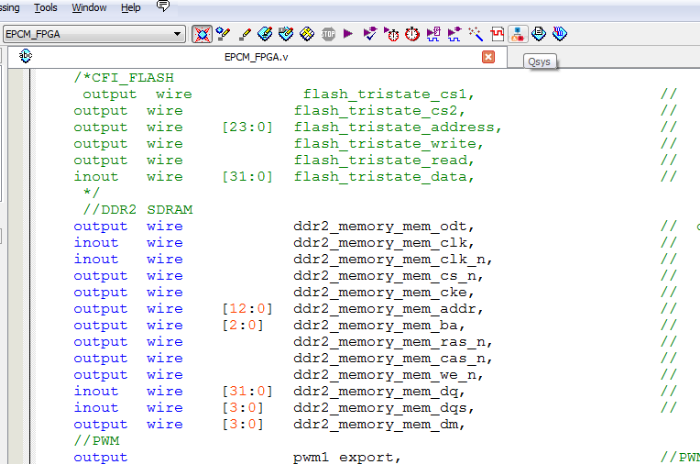
Task: Click the speech bubble icon beside Help
Action: 163,7
